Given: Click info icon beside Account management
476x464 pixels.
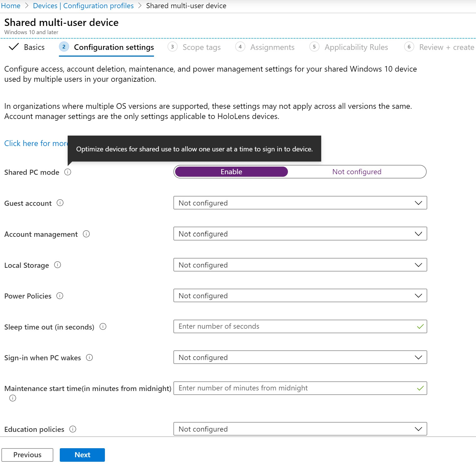Looking at the screenshot, I should point(86,234).
